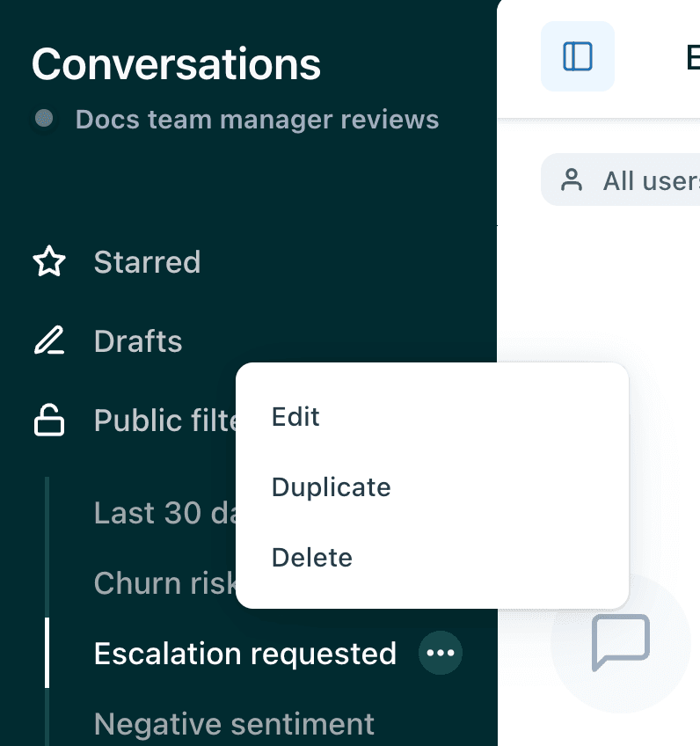700x746 pixels.
Task: Open Drafts using the pencil icon
Action: (49, 340)
